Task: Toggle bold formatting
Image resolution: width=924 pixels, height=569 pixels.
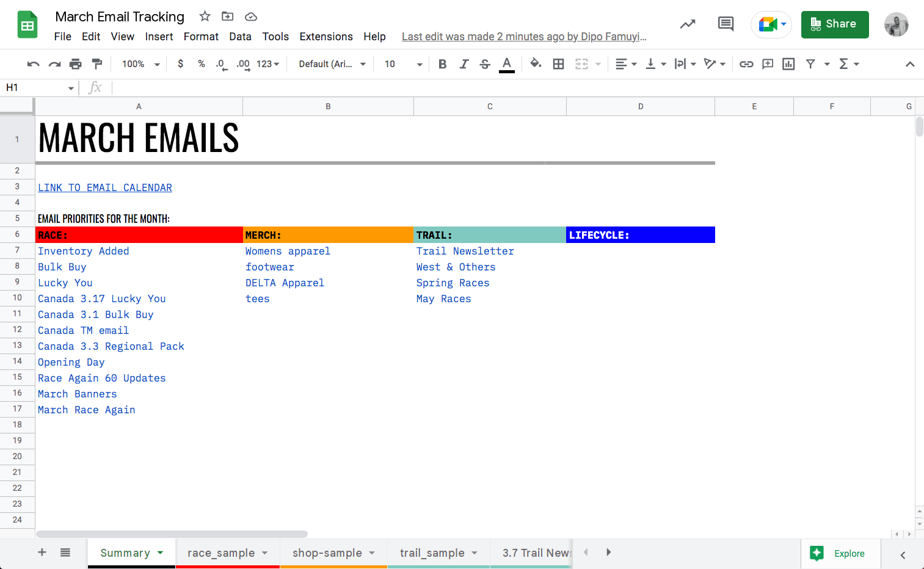Action: coord(443,64)
